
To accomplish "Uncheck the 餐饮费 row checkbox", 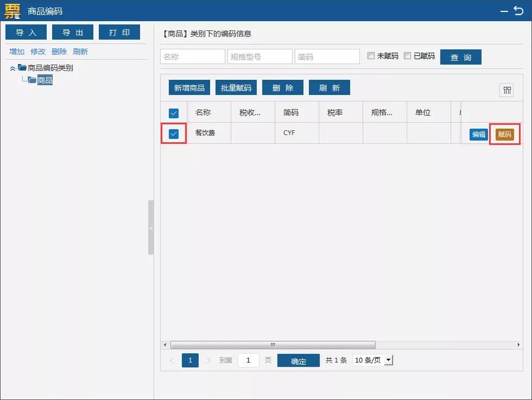I will pyautogui.click(x=173, y=134).
